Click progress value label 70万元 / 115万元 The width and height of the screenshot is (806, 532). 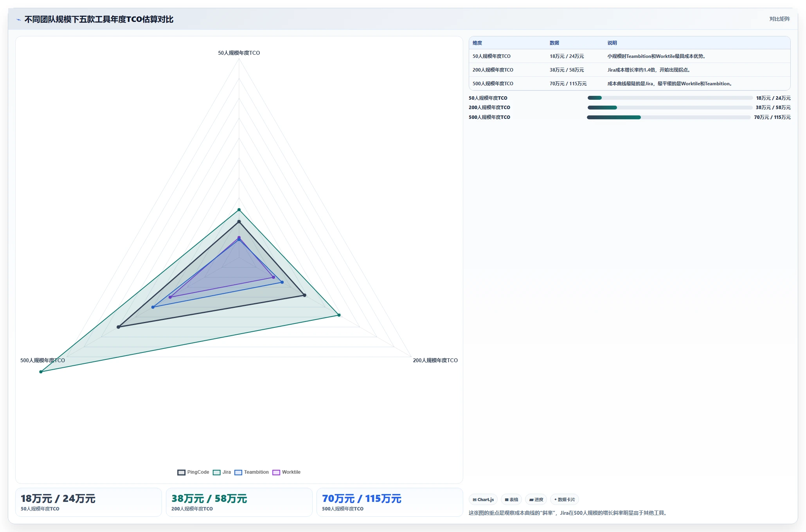pyautogui.click(x=772, y=117)
